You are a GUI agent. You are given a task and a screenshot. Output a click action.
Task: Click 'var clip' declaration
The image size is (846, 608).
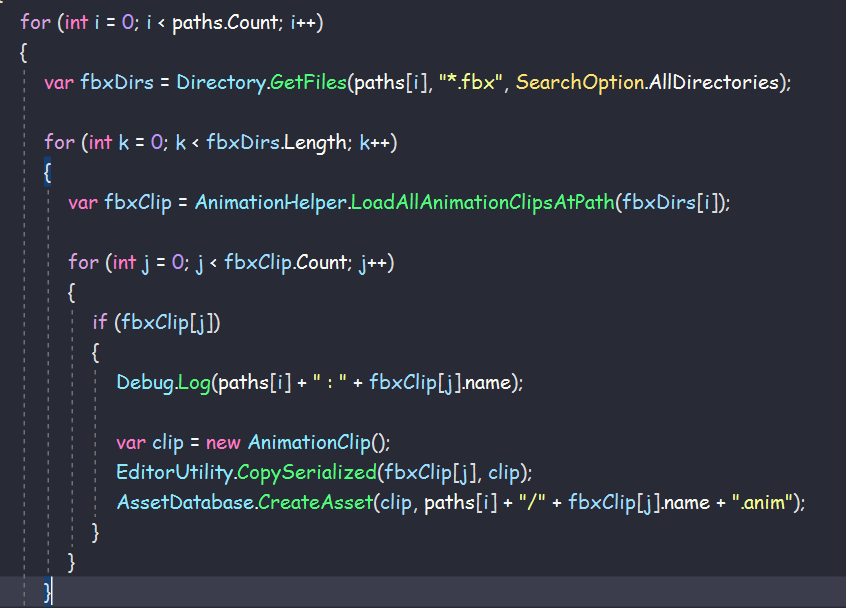(x=150, y=443)
